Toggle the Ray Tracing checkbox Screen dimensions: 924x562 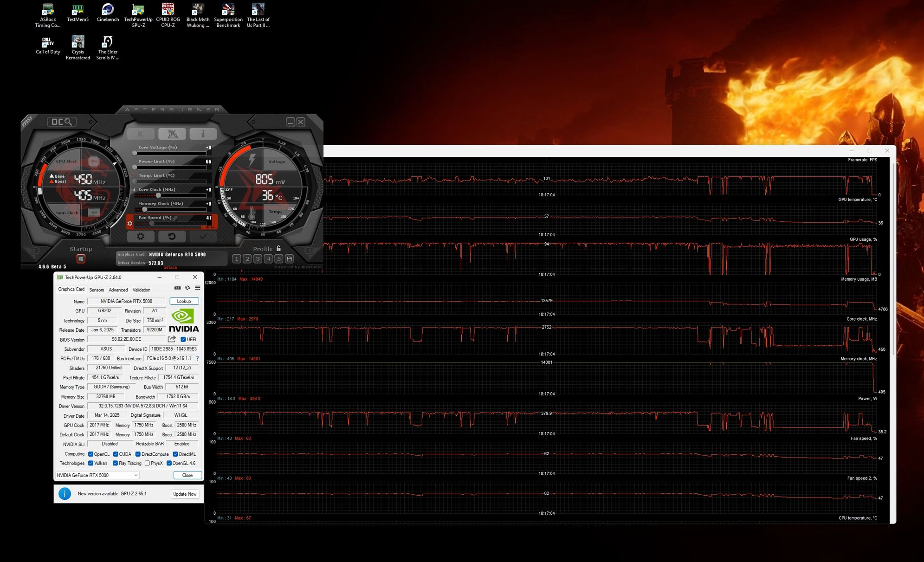pyautogui.click(x=115, y=463)
